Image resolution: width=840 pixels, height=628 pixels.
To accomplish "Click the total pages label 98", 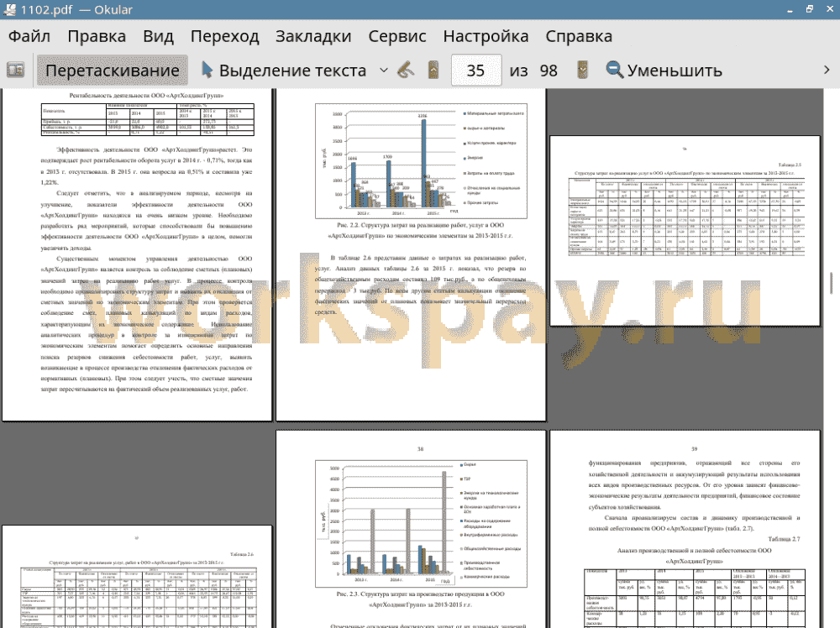I will 548,71.
